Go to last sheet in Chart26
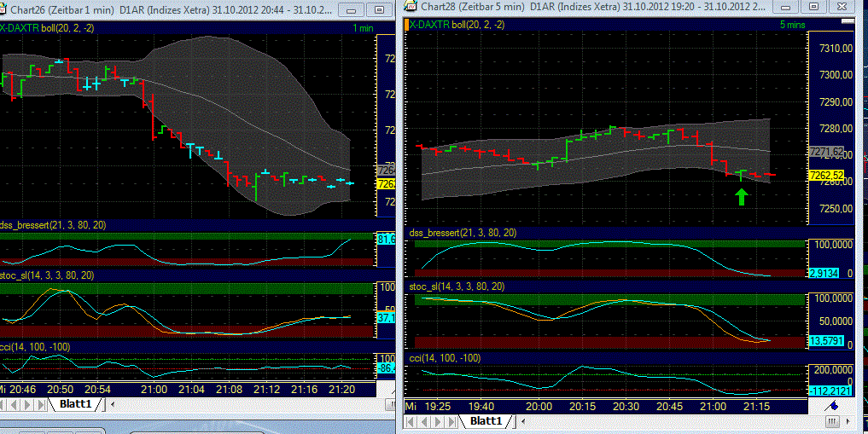868x434 pixels. click(41, 405)
